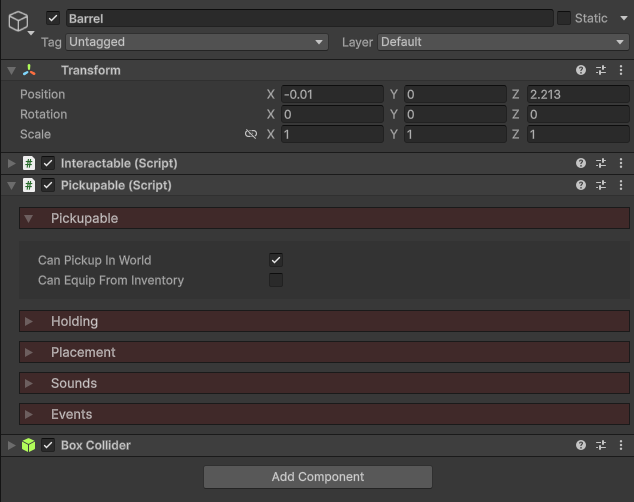Click the Add Component button
This screenshot has width=634, height=502.
point(317,477)
